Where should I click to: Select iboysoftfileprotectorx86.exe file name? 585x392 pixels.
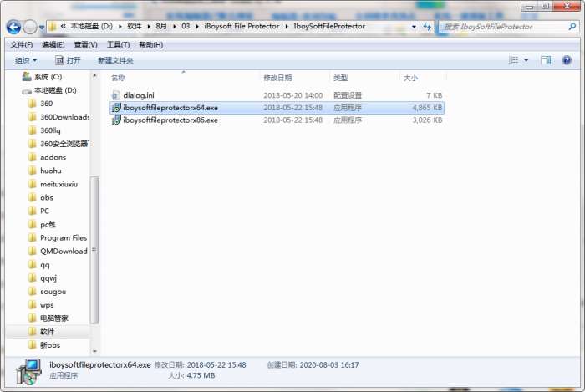[170, 120]
